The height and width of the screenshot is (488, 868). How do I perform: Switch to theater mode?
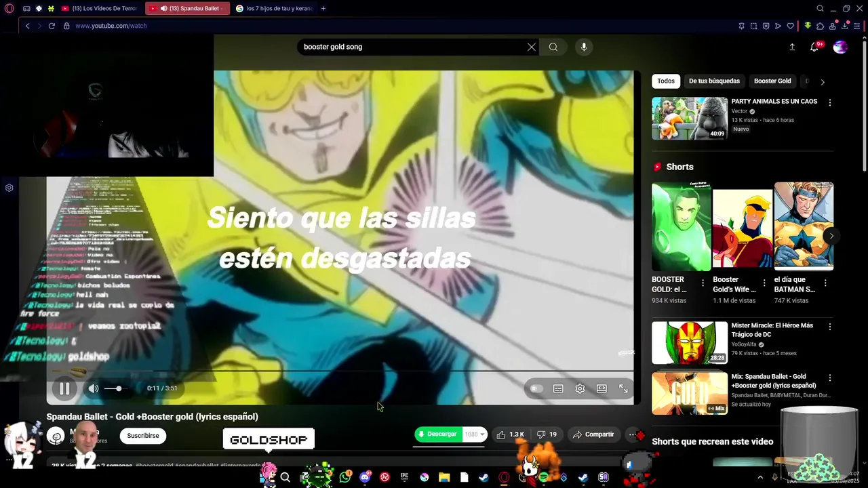601,388
